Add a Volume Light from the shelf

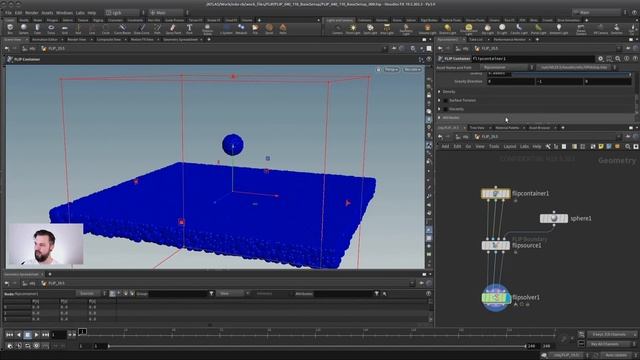(427, 29)
